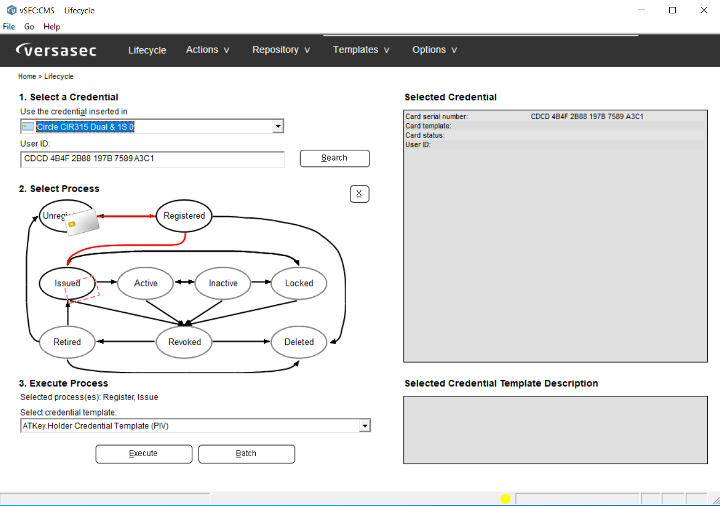Go to the Lifecycle navigation tab
The height and width of the screenshot is (506, 720).
[x=147, y=50]
